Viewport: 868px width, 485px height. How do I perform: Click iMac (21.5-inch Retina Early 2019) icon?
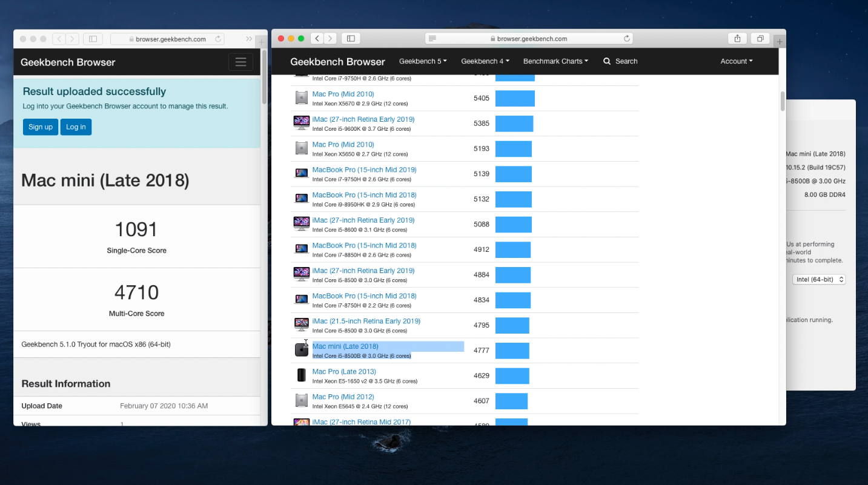point(301,325)
